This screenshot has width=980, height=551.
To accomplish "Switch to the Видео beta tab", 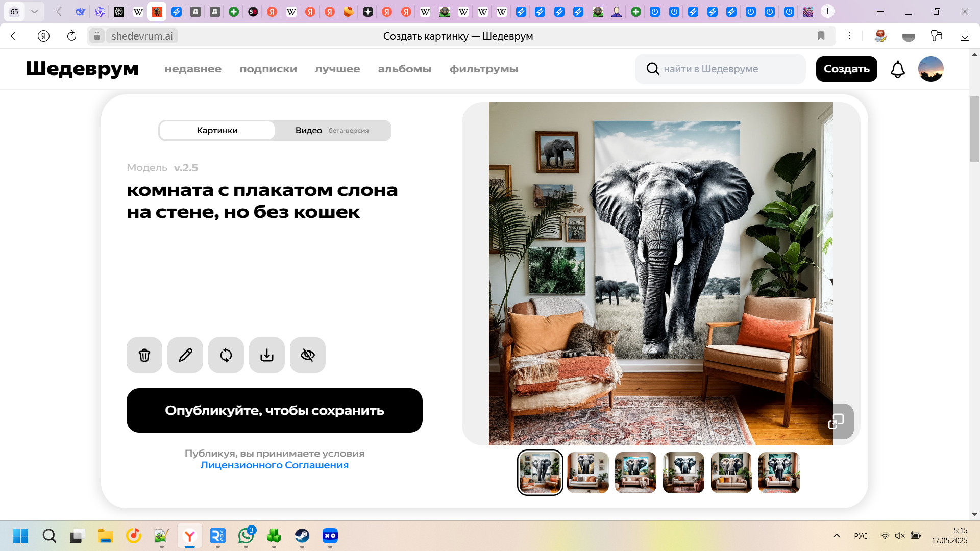I will [x=332, y=131].
